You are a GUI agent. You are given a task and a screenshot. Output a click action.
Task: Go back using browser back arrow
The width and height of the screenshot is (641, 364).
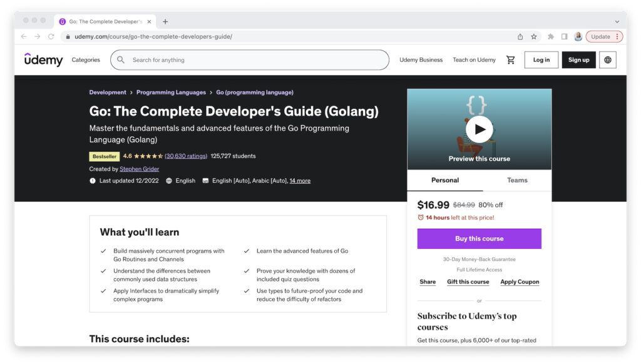[24, 36]
